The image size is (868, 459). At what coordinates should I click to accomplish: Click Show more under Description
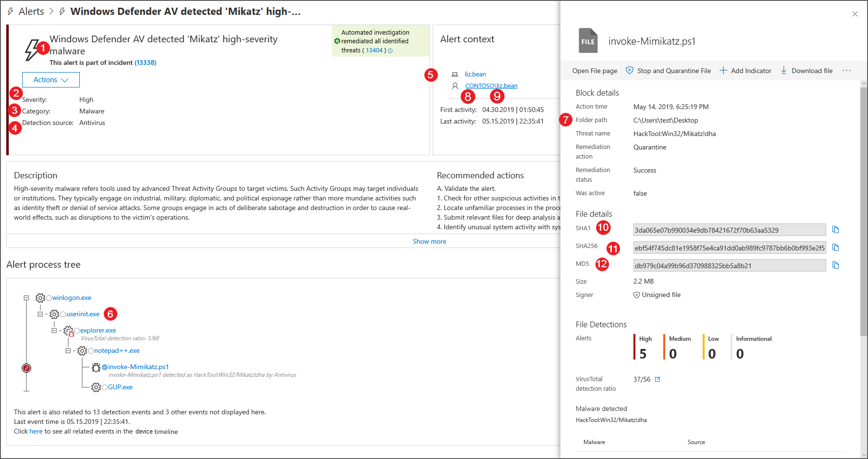pos(429,241)
